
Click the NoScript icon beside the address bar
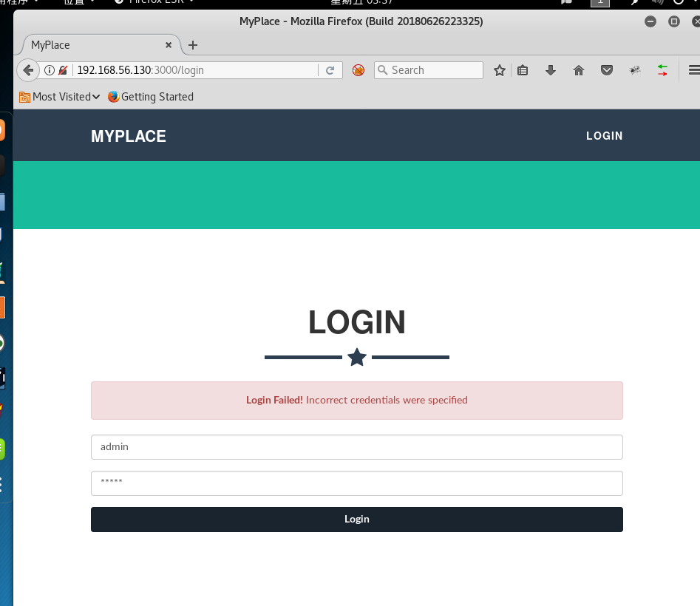[x=358, y=69]
